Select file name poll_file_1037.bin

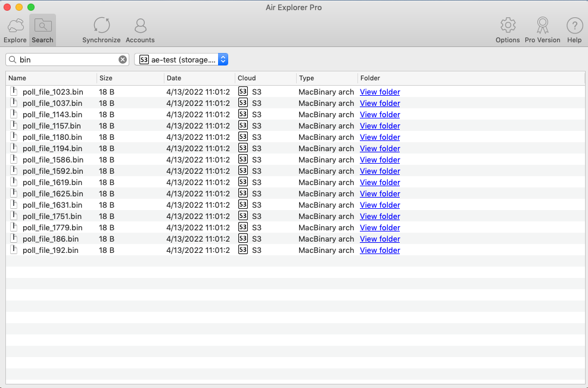click(x=52, y=103)
